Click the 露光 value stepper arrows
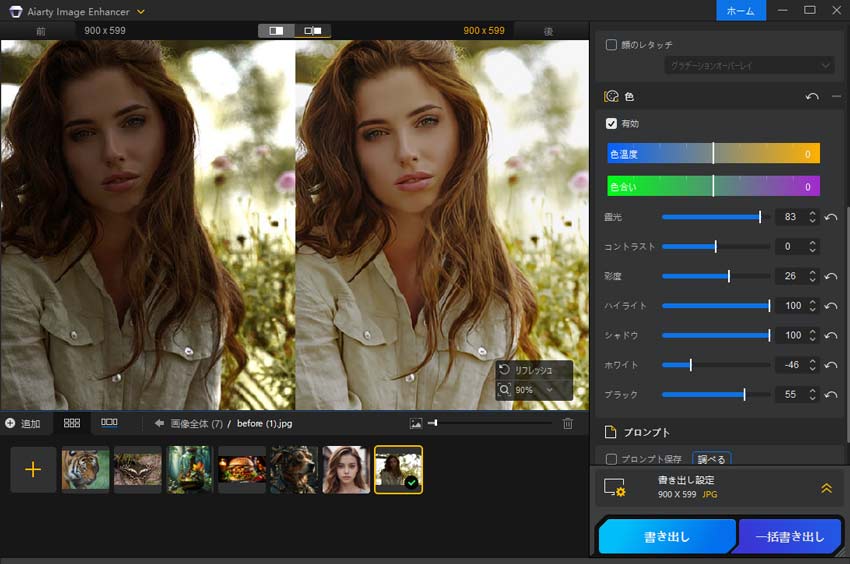Image resolution: width=850 pixels, height=564 pixels. pos(812,217)
